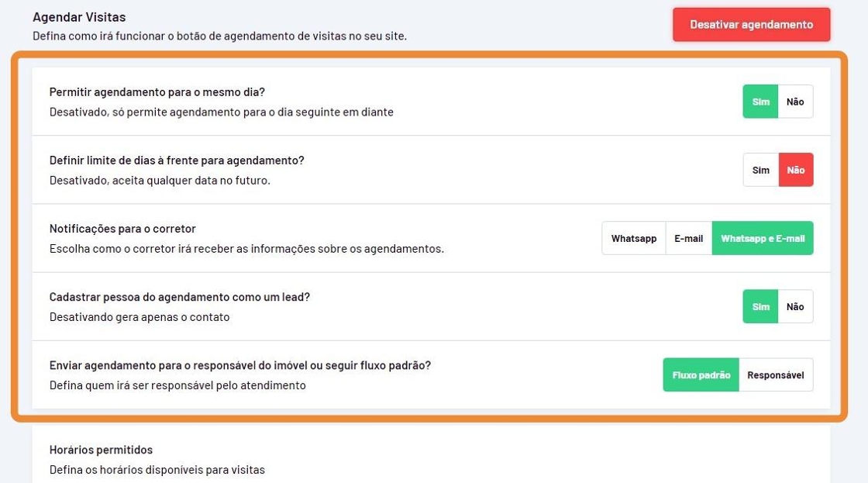Click the Agendar Visitas heading
The height and width of the screenshot is (483, 868).
[x=79, y=17]
